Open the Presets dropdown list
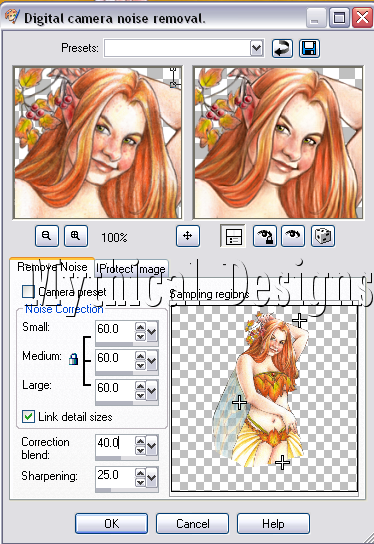Image resolution: width=374 pixels, height=544 pixels. pos(256,48)
